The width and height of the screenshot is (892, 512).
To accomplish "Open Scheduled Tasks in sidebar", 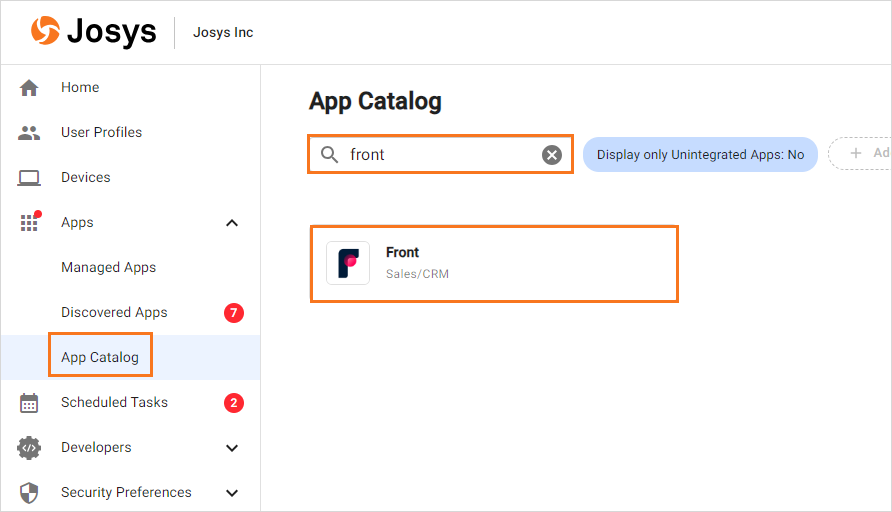I will (x=114, y=402).
